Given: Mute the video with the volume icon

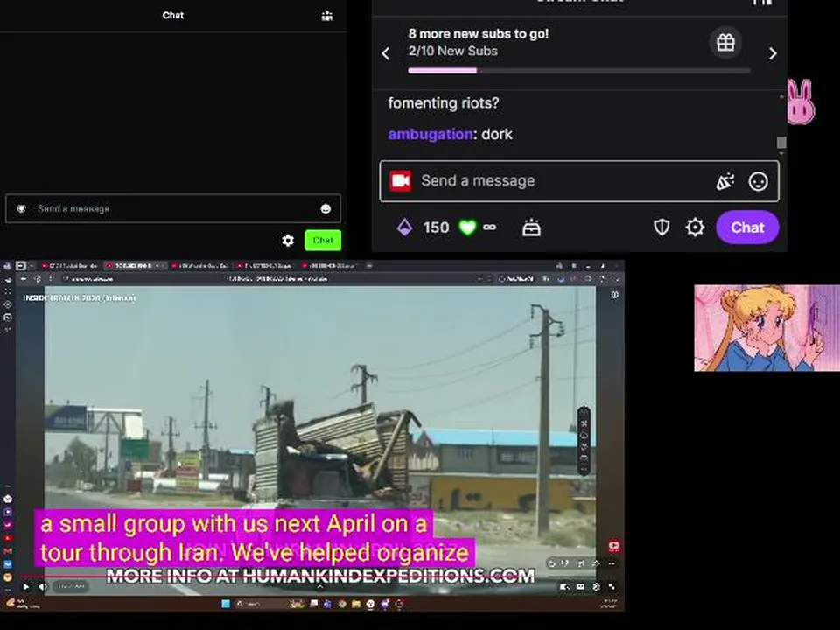Looking at the screenshot, I should point(43,586).
